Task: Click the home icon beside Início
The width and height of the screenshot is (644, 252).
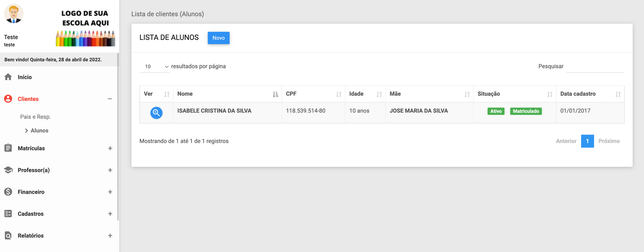Action: pyautogui.click(x=8, y=77)
